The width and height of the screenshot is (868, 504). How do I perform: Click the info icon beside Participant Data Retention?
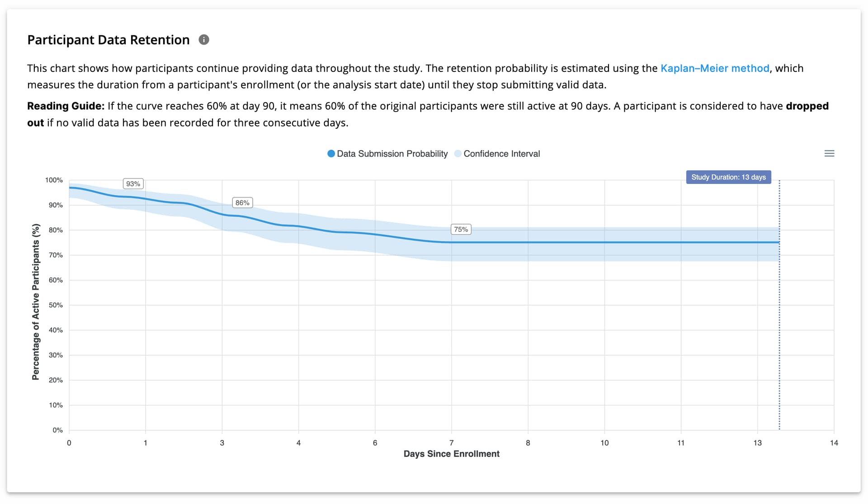(x=204, y=40)
